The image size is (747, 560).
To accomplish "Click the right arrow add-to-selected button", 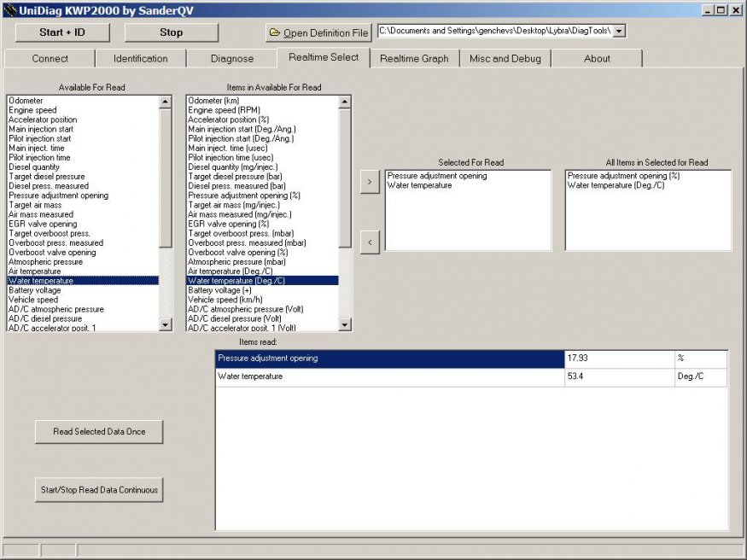I will [x=370, y=182].
